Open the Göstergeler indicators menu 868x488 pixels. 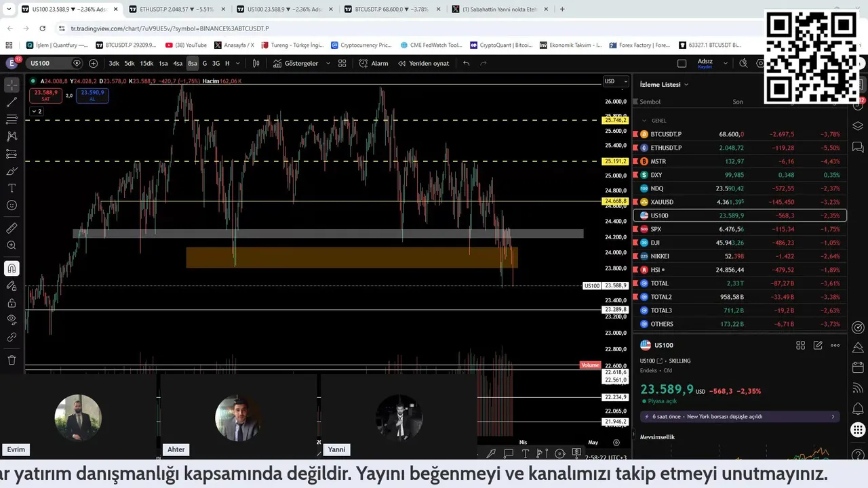(296, 63)
